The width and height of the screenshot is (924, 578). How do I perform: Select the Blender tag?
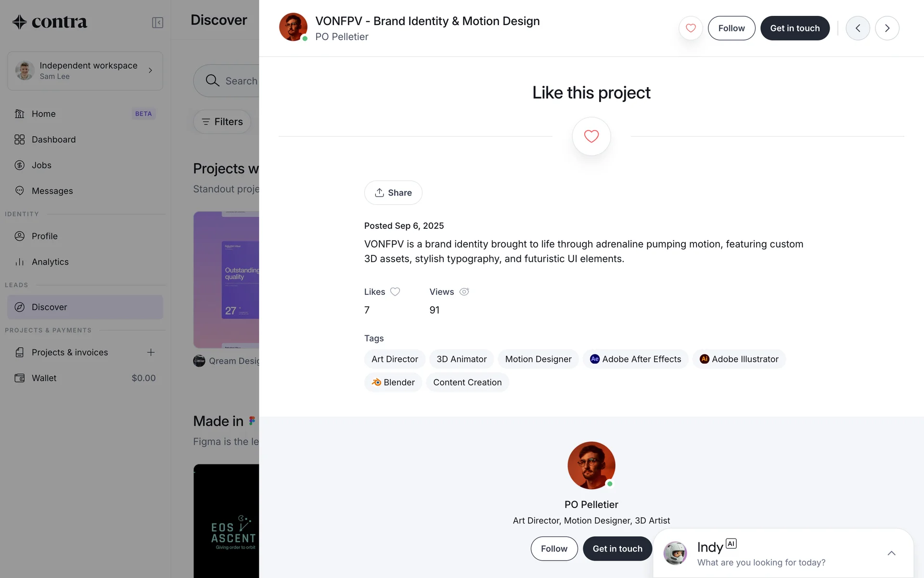393,382
